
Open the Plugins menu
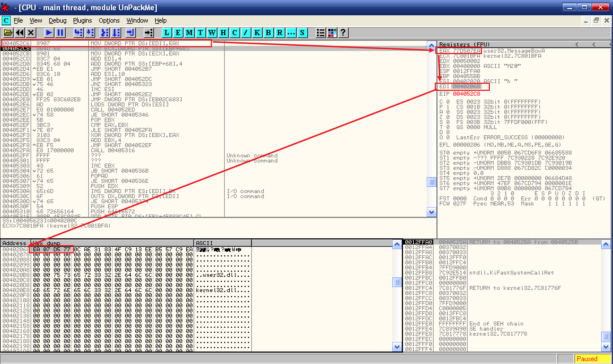(x=82, y=20)
